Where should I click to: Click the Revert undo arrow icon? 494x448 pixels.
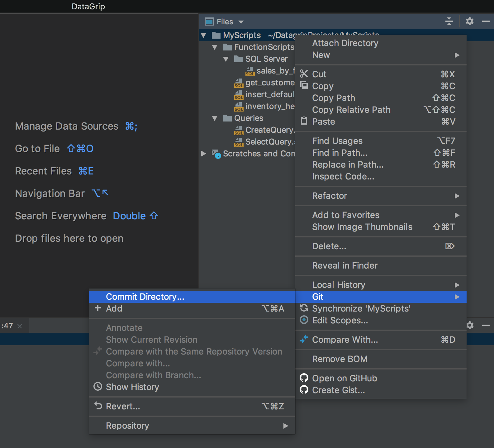(98, 406)
